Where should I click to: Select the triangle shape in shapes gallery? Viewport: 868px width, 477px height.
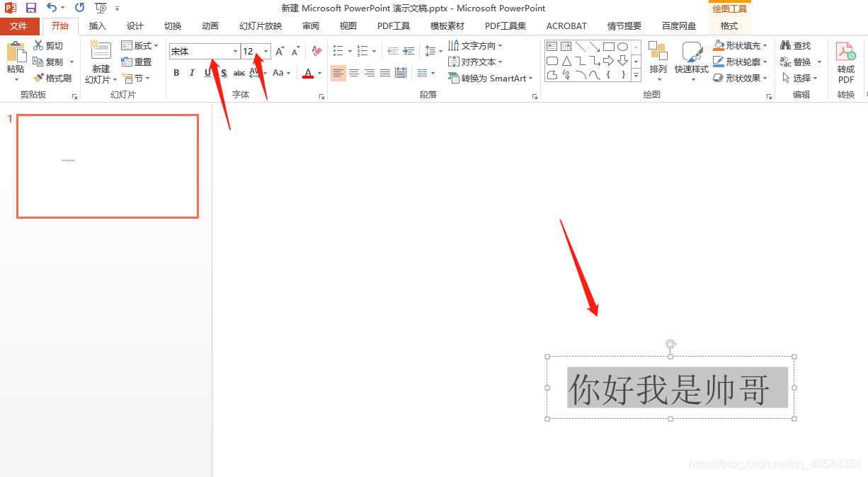click(x=566, y=61)
